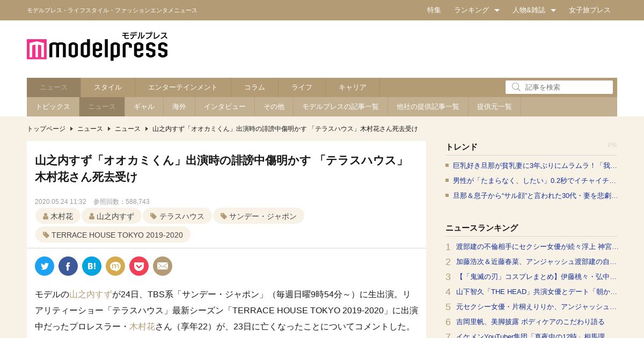Share article by email icon
This screenshot has width=644, height=338.
pos(163,266)
